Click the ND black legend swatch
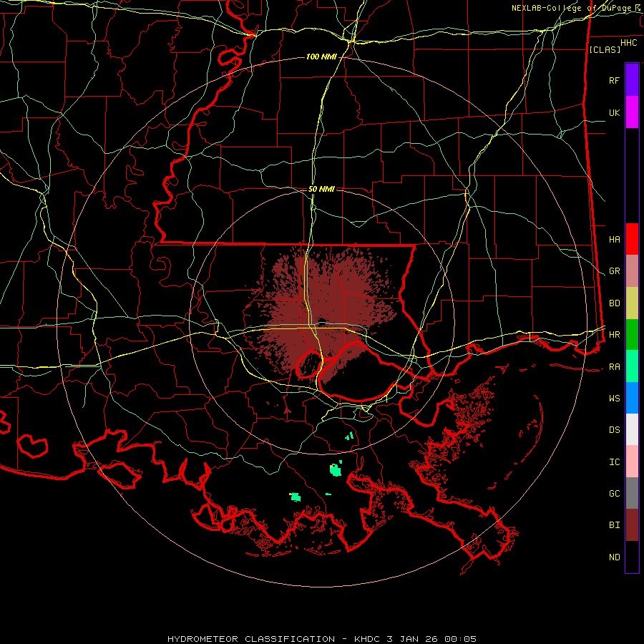 point(632,557)
